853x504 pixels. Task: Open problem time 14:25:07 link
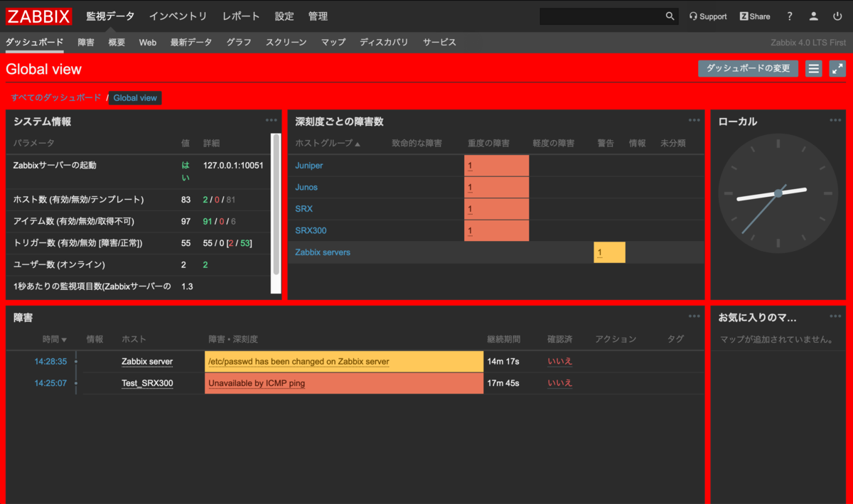(x=50, y=383)
